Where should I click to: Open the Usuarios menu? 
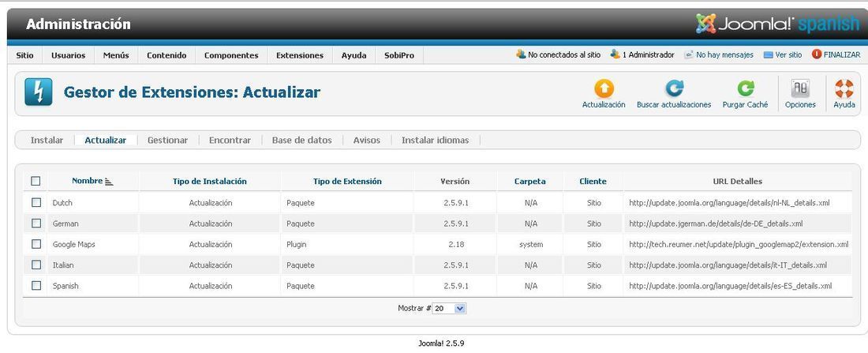click(68, 55)
